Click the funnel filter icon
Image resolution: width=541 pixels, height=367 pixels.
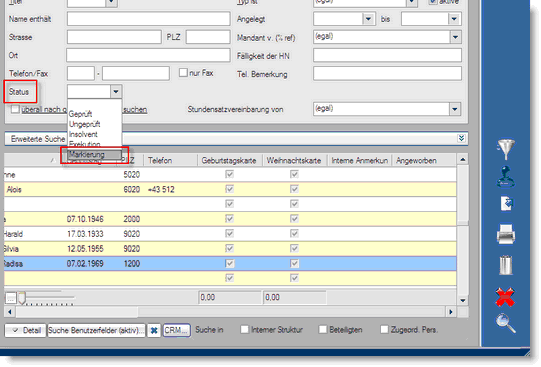(506, 149)
